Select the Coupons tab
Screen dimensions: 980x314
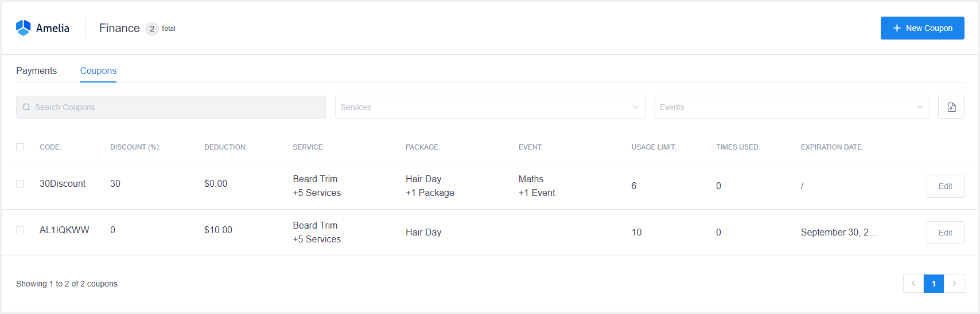(98, 70)
